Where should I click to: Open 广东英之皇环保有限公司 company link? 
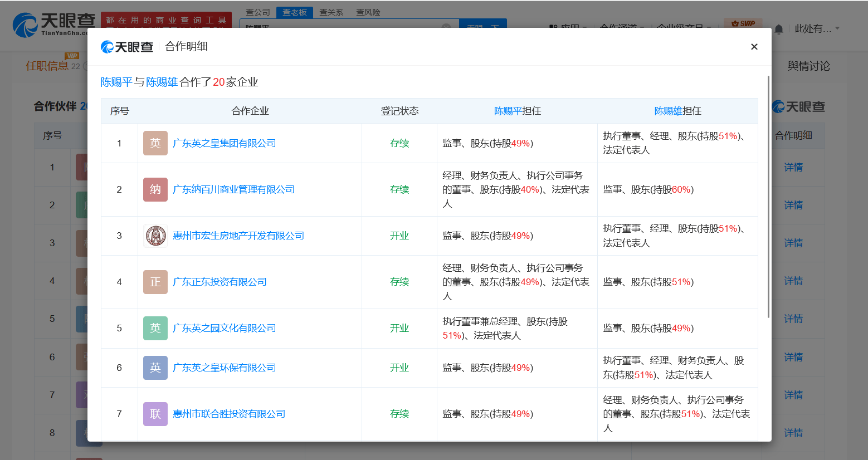[x=224, y=368]
